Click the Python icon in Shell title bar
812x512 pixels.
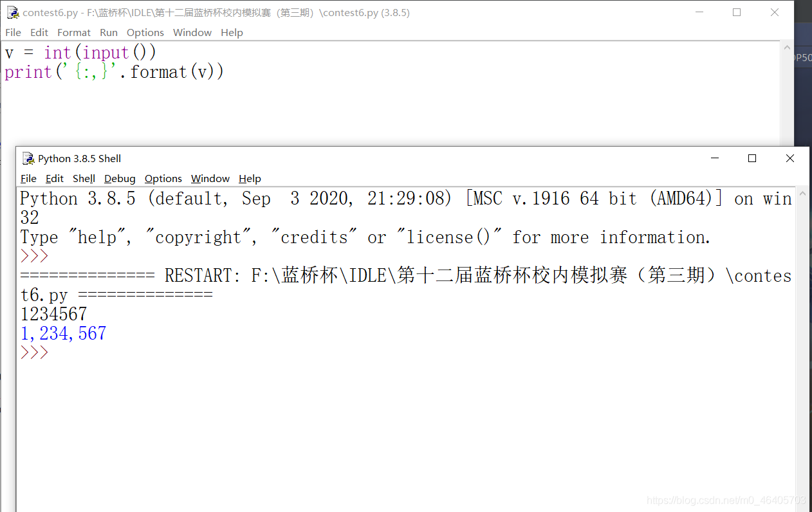tap(28, 158)
